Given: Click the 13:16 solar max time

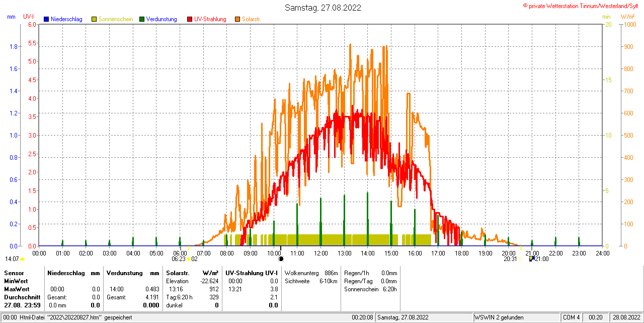Looking at the screenshot, I should click(176, 289).
